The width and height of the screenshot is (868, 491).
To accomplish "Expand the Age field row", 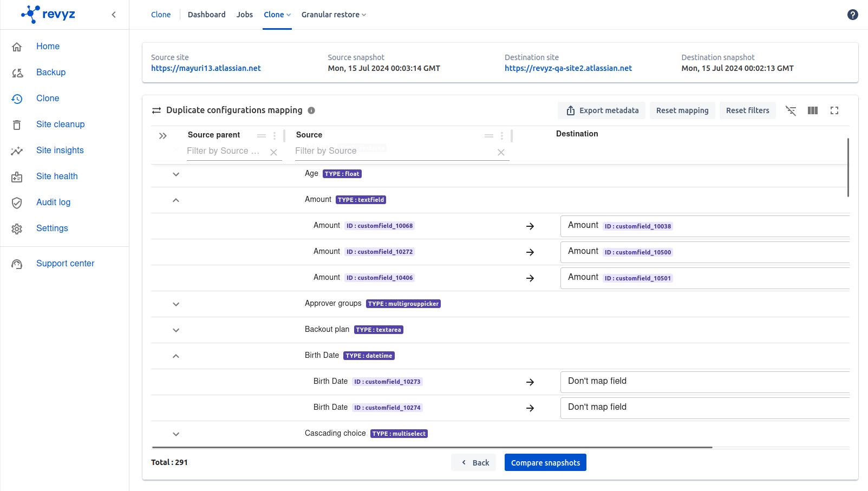I will 176,174.
